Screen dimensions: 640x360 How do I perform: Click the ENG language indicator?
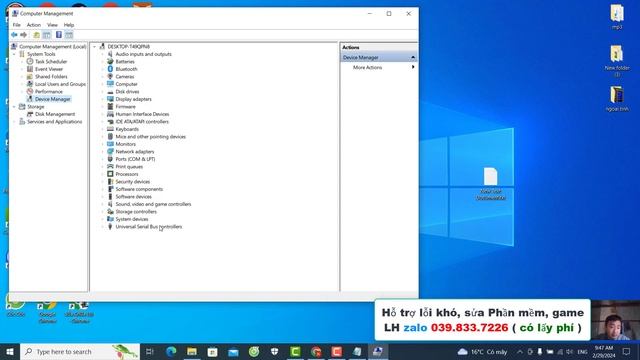(582, 351)
